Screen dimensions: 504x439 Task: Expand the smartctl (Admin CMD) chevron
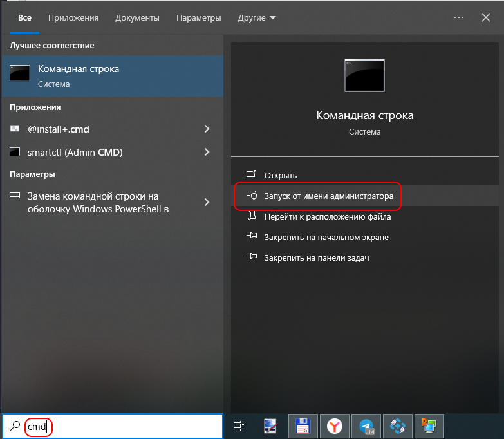pos(207,152)
